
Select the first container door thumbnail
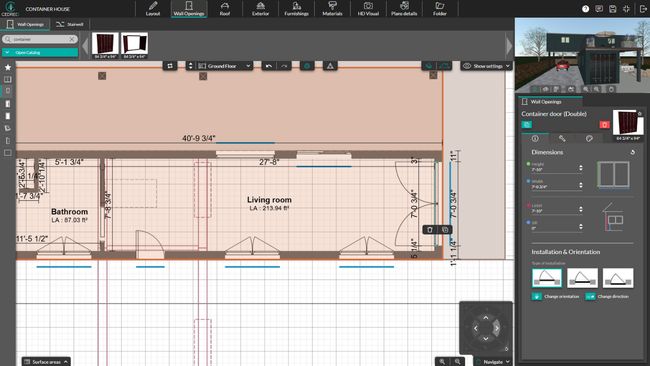pyautogui.click(x=105, y=45)
